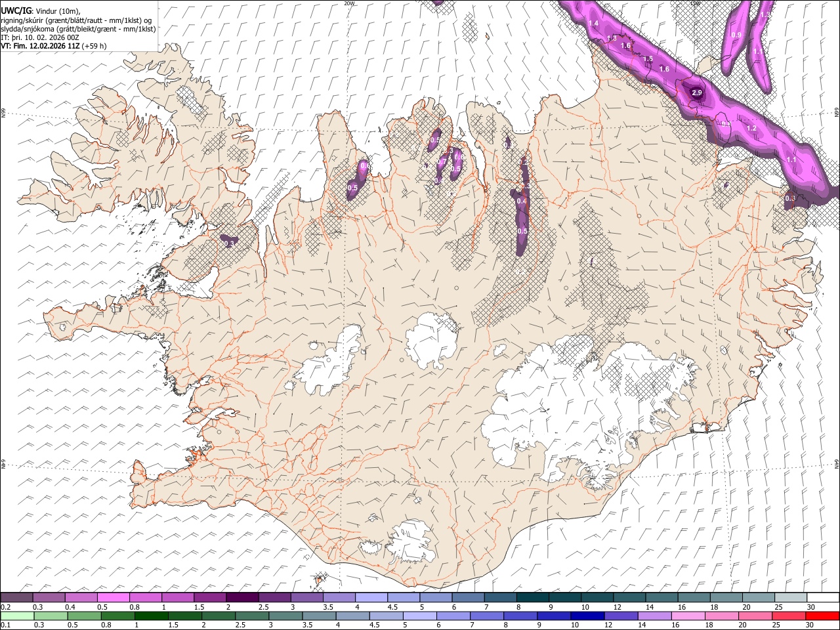This screenshot has height=630, width=840.
Task: Click the 'VT: Fim. 12.02.2026 11Z (+59 h)' line
Action: [53, 46]
